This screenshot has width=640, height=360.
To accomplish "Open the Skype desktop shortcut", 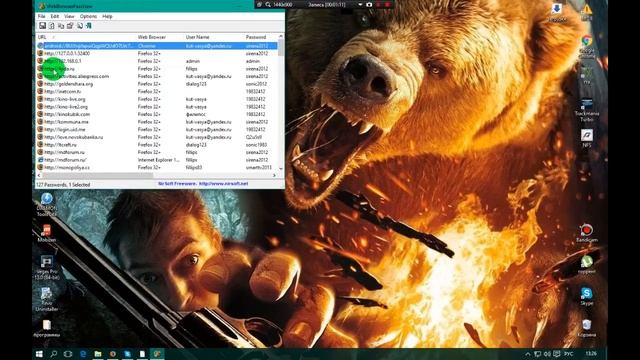I will [587, 296].
